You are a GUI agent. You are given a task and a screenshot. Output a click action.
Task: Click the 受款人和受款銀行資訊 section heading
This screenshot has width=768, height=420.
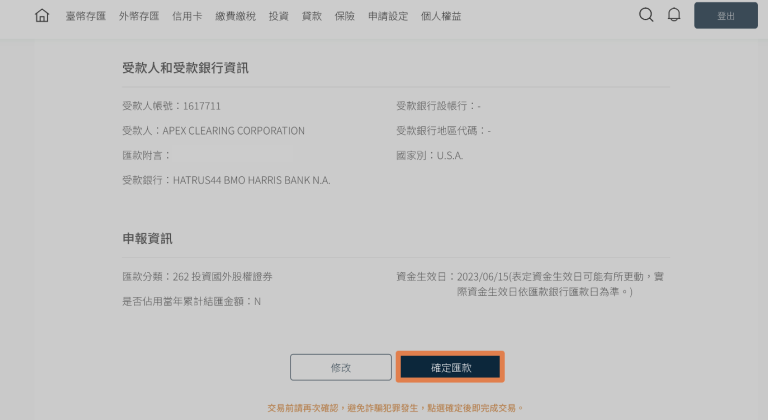tap(185, 68)
